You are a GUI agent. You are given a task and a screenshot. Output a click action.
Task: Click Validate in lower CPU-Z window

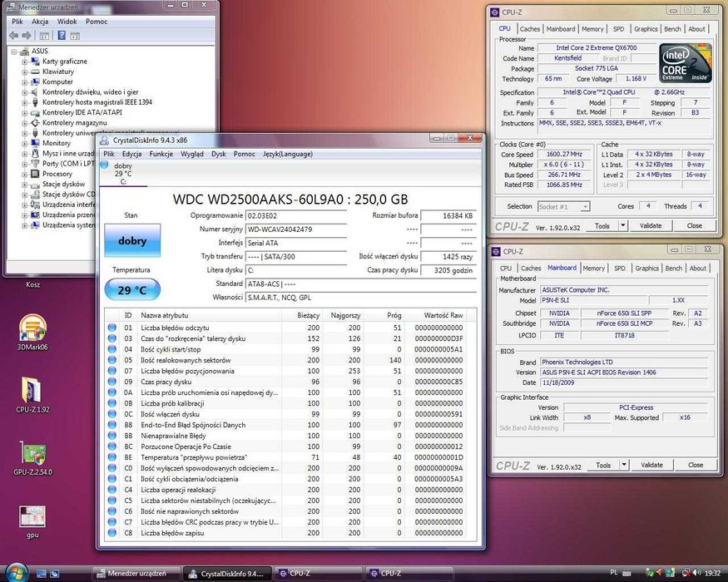651,465
